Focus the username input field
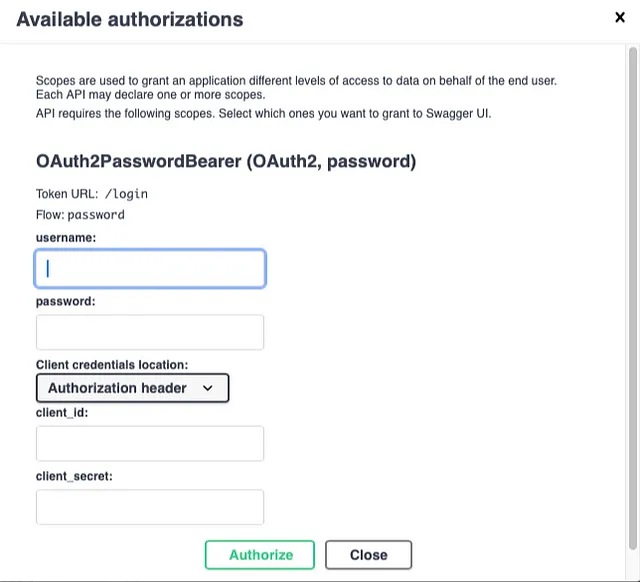640x582 pixels. (150, 269)
